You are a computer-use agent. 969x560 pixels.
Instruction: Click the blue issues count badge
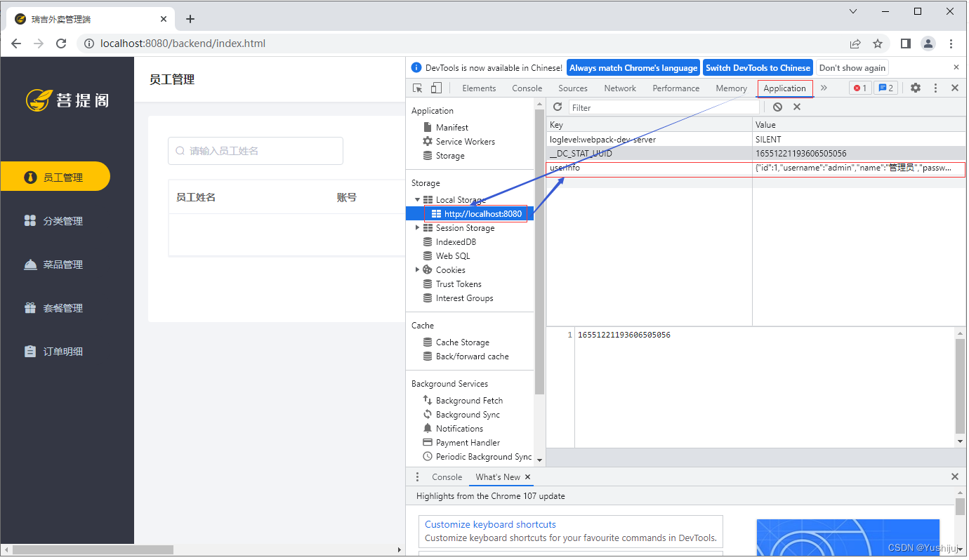coord(885,88)
